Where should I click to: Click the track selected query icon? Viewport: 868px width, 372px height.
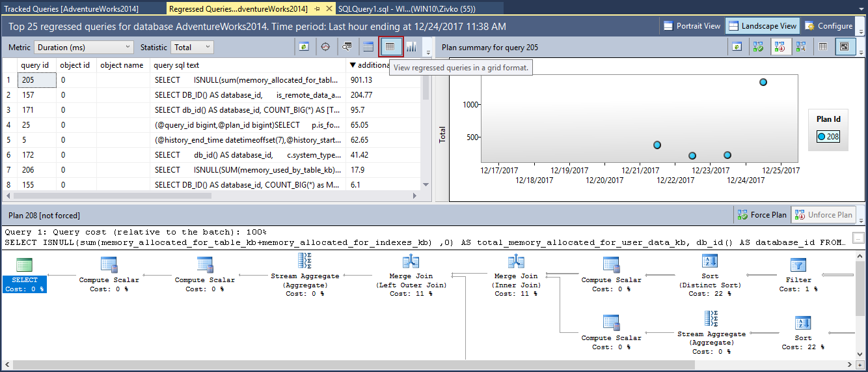tap(325, 47)
